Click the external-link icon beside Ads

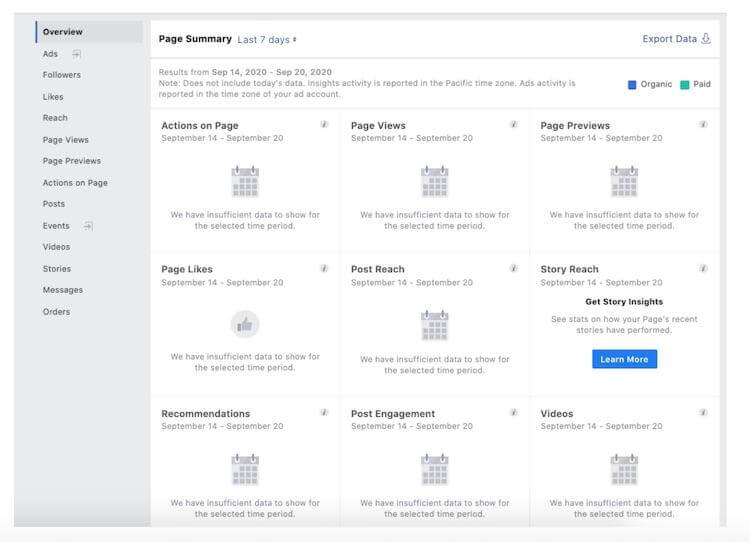(77, 54)
